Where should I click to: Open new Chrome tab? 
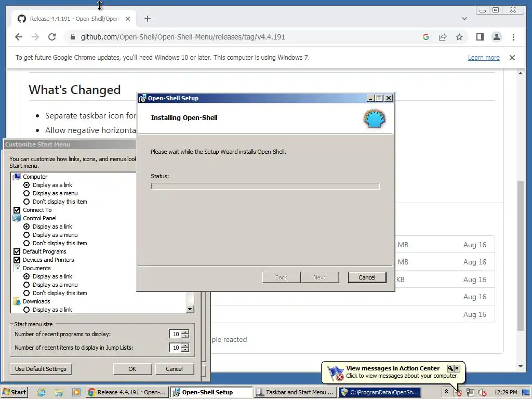(x=147, y=19)
